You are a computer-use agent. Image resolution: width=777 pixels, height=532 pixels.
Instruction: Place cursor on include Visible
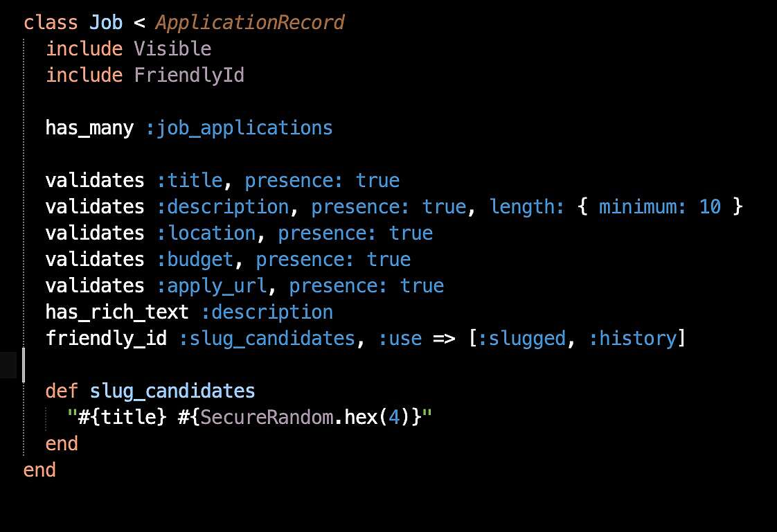point(128,49)
